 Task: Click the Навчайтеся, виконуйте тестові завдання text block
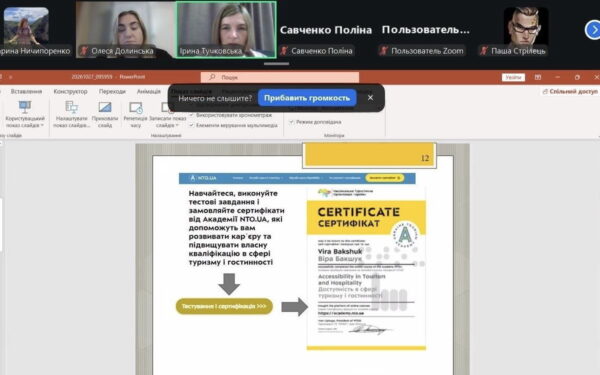pos(236,228)
